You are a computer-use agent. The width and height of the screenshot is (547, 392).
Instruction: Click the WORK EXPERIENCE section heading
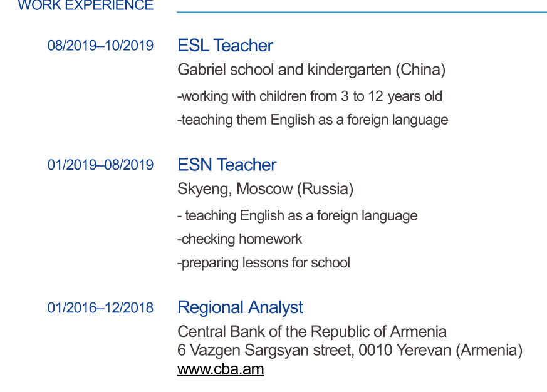pos(86,6)
